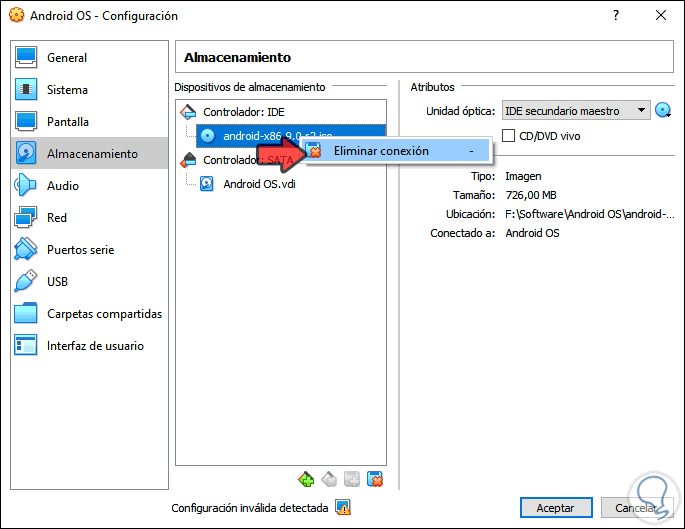Open the Puertos serie section
The width and height of the screenshot is (685, 529).
(x=89, y=249)
